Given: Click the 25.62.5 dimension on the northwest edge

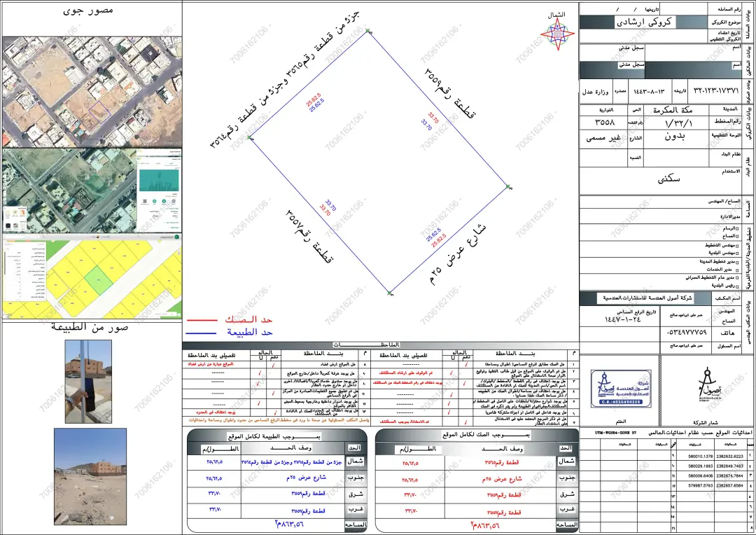Looking at the screenshot, I should coord(315,102).
